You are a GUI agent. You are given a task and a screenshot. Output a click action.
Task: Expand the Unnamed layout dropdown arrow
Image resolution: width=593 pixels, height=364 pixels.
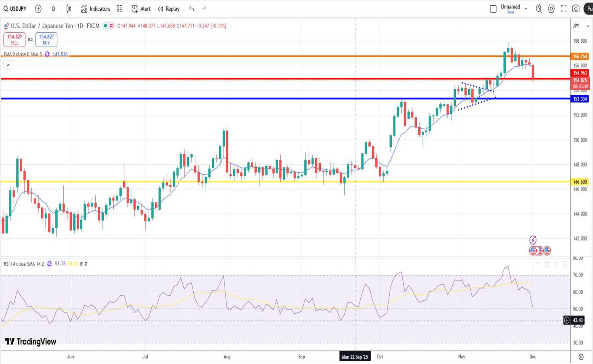coord(526,9)
